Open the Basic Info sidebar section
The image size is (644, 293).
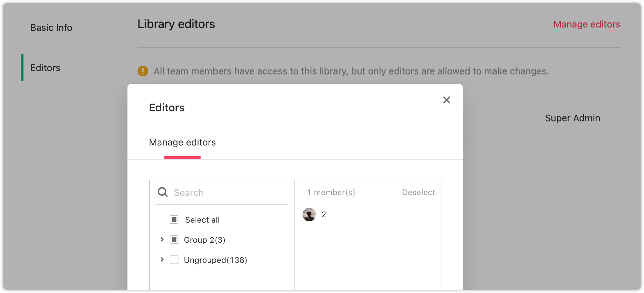pos(51,27)
